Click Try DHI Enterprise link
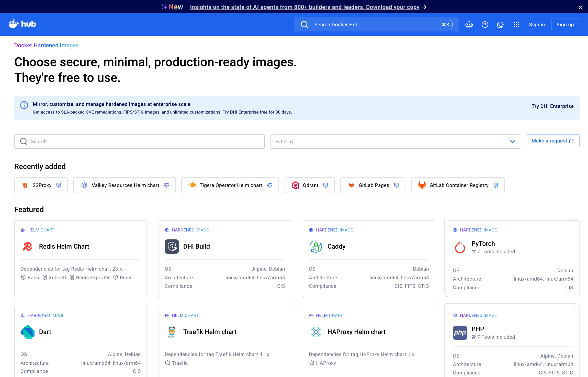This screenshot has height=377, width=588. click(x=552, y=106)
